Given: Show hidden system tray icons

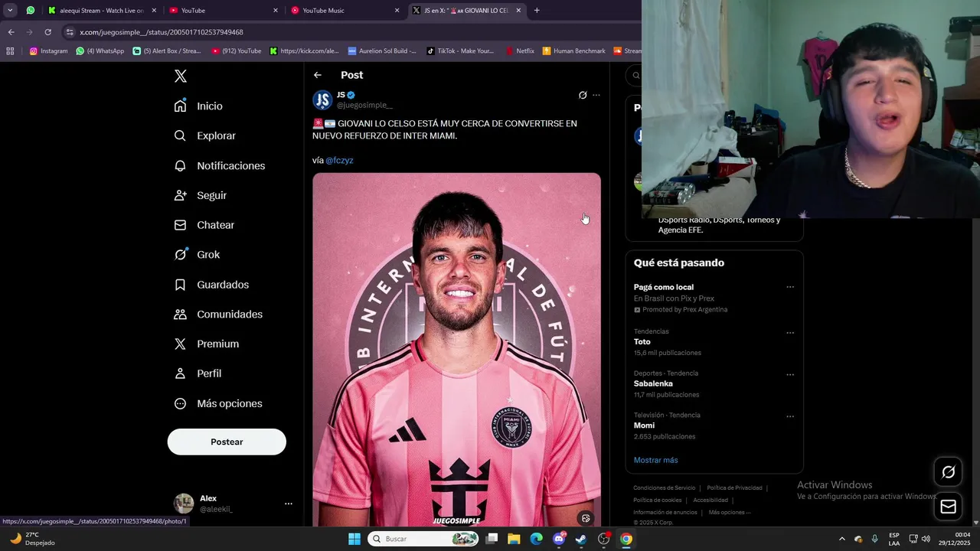Looking at the screenshot, I should pos(842,539).
